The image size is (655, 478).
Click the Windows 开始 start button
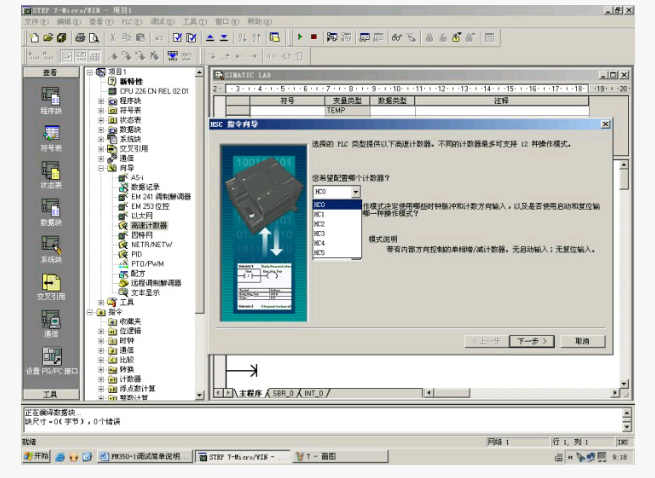coord(35,456)
